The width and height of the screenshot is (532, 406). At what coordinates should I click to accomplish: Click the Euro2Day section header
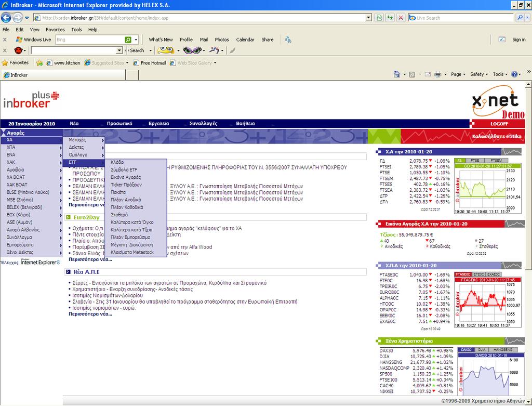pyautogui.click(x=216, y=217)
